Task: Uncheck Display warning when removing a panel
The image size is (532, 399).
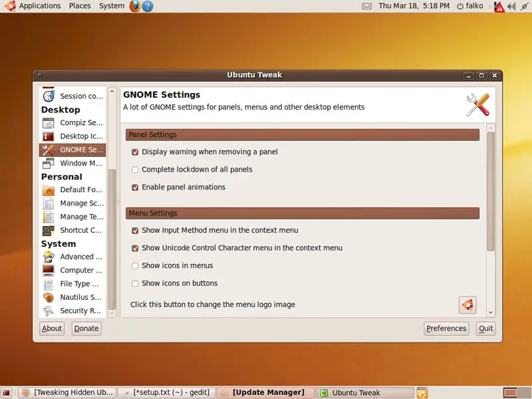Action: (135, 152)
